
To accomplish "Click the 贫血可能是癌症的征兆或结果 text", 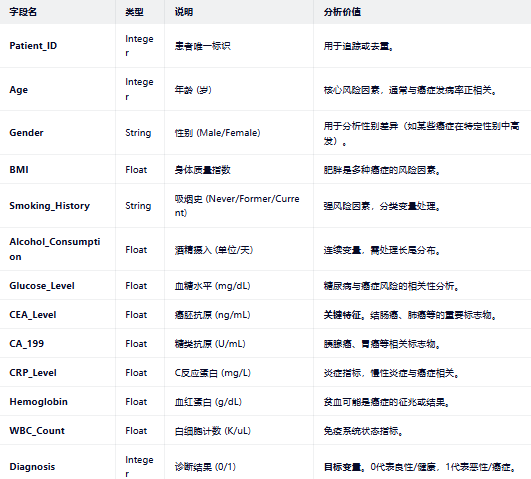I will [x=387, y=402].
